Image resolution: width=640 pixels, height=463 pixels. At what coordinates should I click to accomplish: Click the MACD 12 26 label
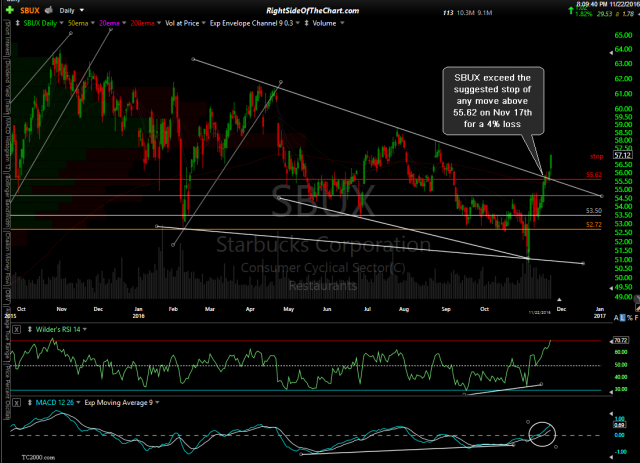point(55,403)
